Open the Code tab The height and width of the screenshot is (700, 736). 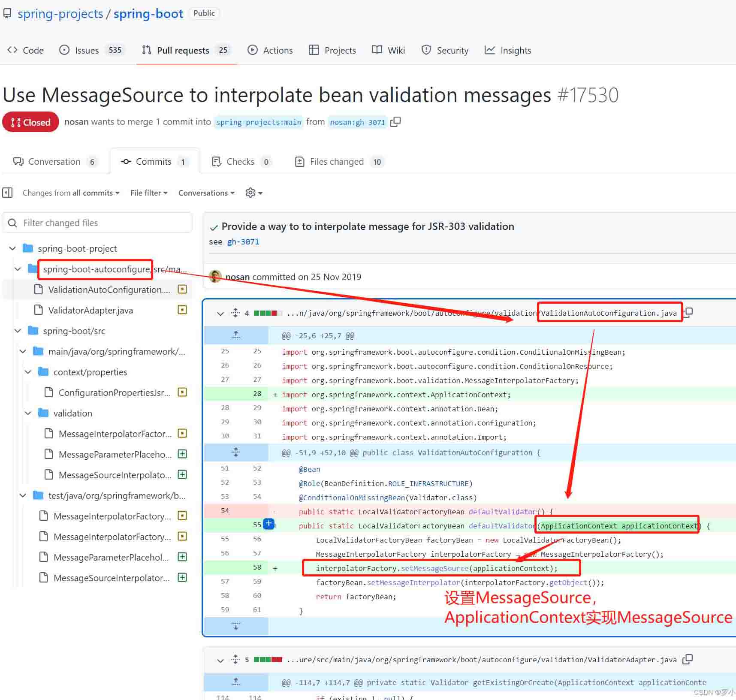(26, 50)
